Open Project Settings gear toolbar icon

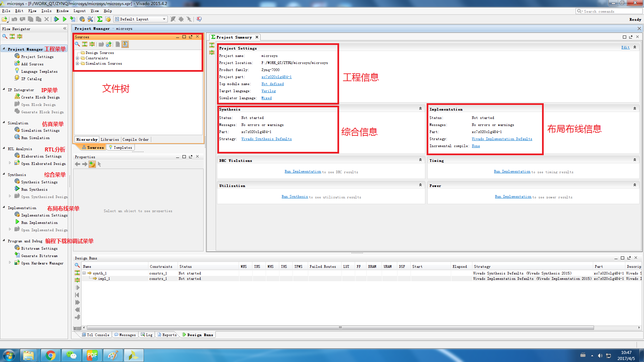coord(82,19)
